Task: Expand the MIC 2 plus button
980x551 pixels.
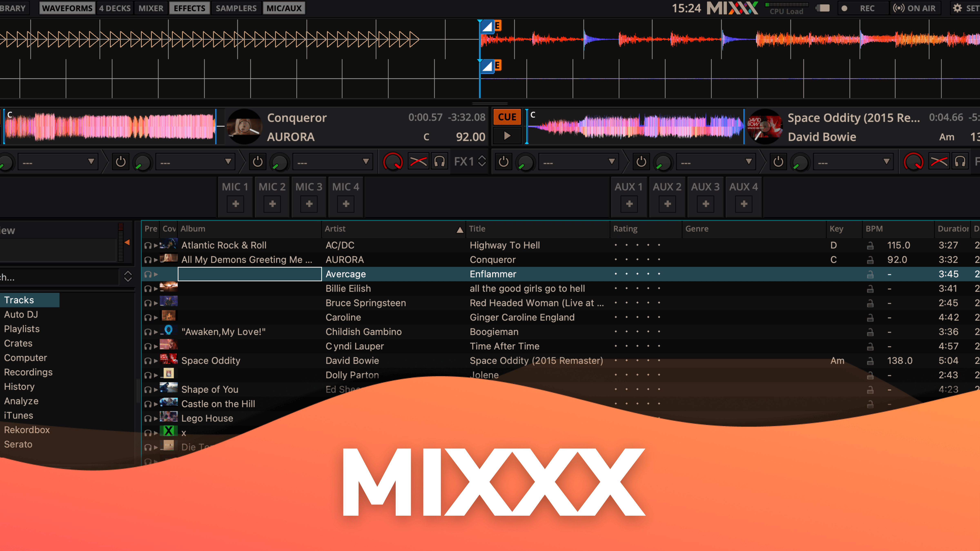Action: [272, 204]
